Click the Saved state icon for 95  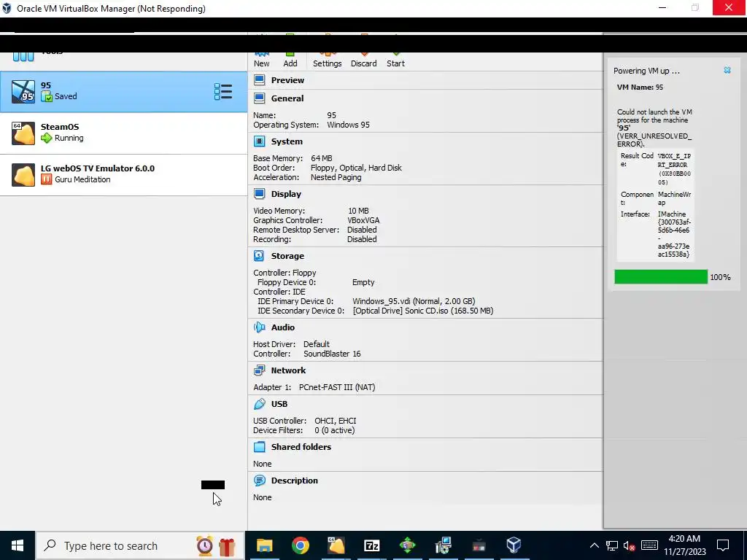[x=46, y=97]
